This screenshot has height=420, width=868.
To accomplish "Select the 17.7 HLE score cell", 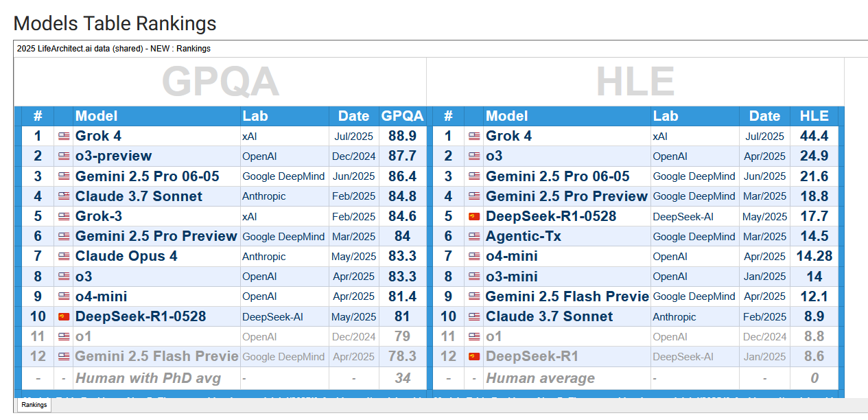I will coord(814,216).
